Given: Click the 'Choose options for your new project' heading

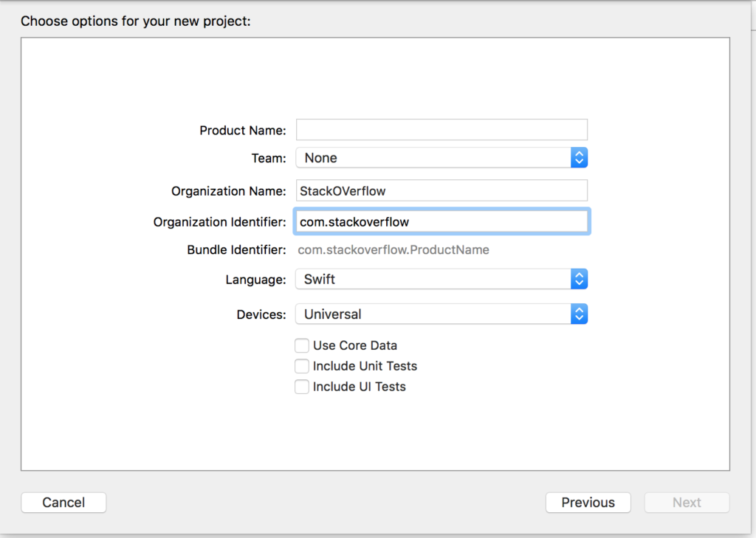Looking at the screenshot, I should [136, 21].
